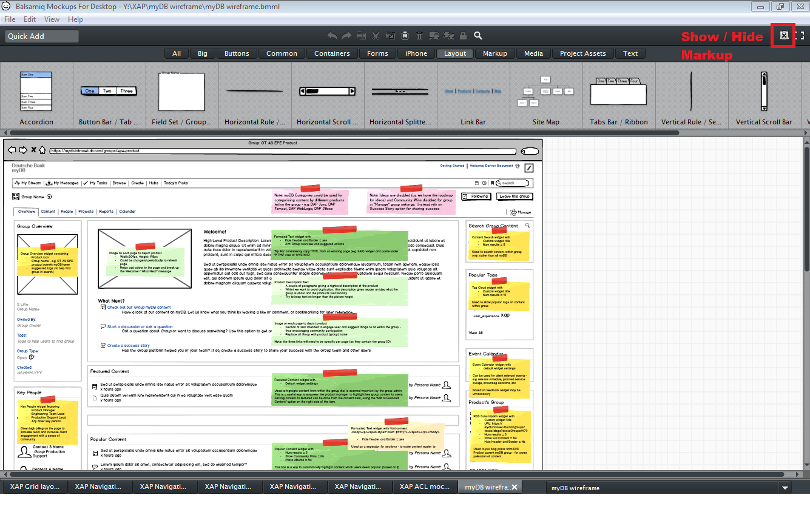Click the Quick Add input field
Image resolution: width=810 pixels, height=532 pixels.
click(42, 36)
